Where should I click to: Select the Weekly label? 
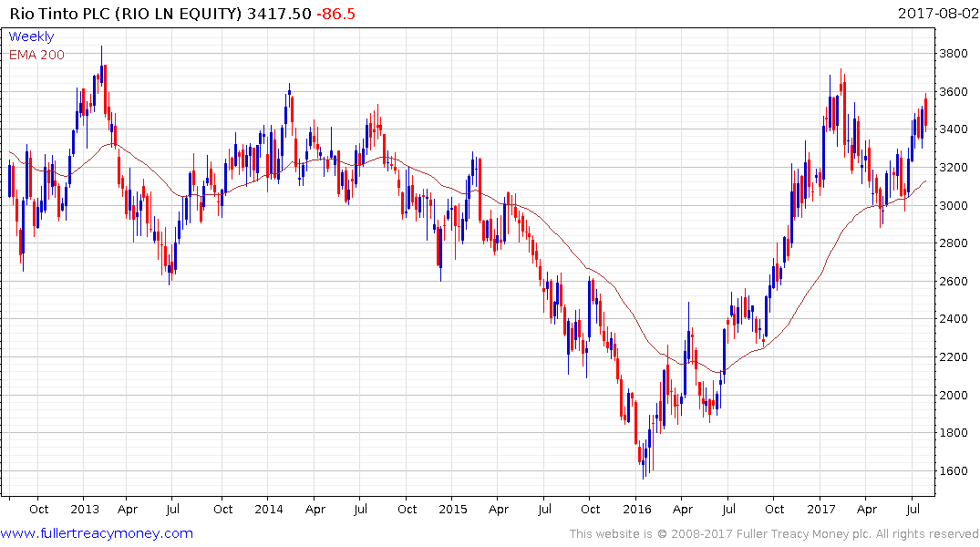(x=31, y=36)
